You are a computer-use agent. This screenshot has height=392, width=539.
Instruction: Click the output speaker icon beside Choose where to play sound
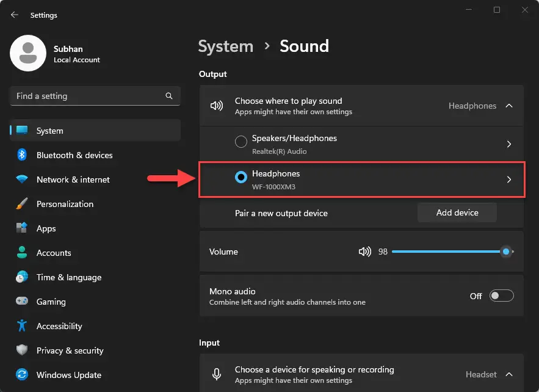(x=217, y=106)
